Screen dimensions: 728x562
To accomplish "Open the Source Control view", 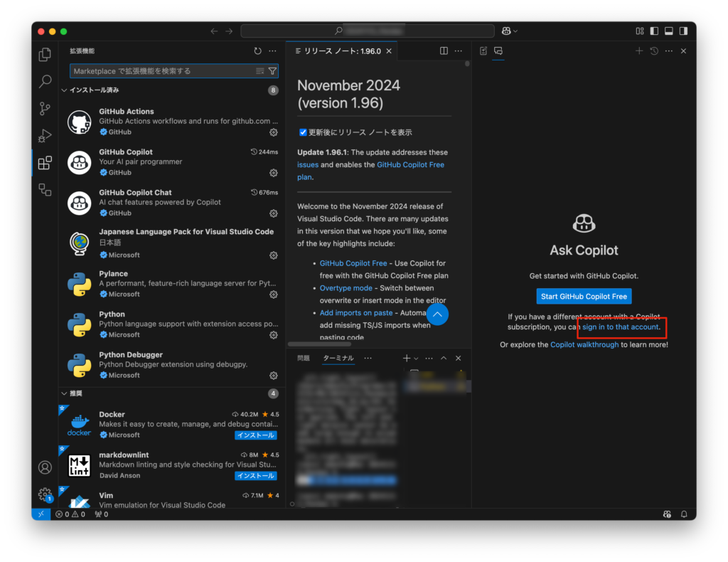I will tap(45, 108).
